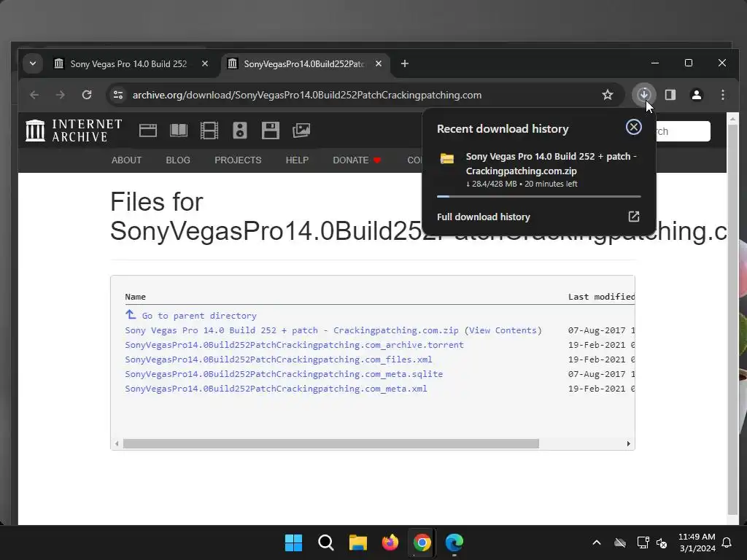Viewport: 747px width, 560px height.
Task: Click the horizontal scrollbar in file listing
Action: pyautogui.click(x=330, y=443)
